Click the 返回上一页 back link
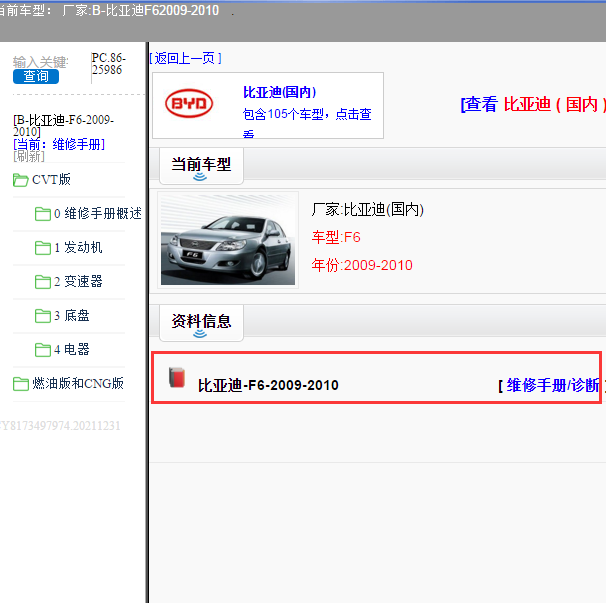606x603 pixels. pos(185,58)
